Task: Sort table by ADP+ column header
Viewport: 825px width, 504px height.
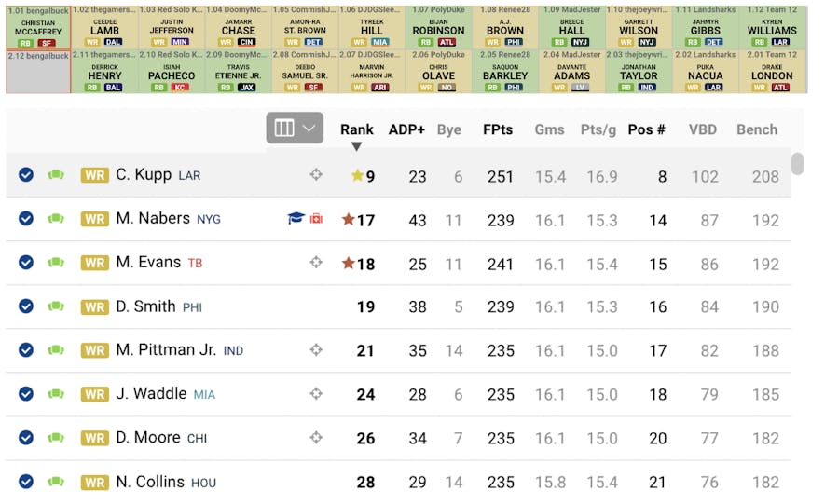Action: (x=406, y=129)
